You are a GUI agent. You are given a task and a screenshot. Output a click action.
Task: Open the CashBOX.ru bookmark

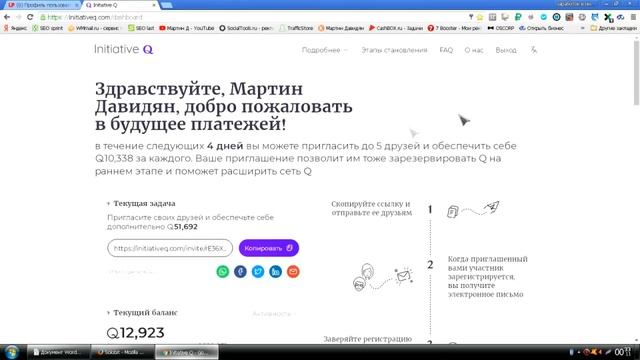point(396,28)
